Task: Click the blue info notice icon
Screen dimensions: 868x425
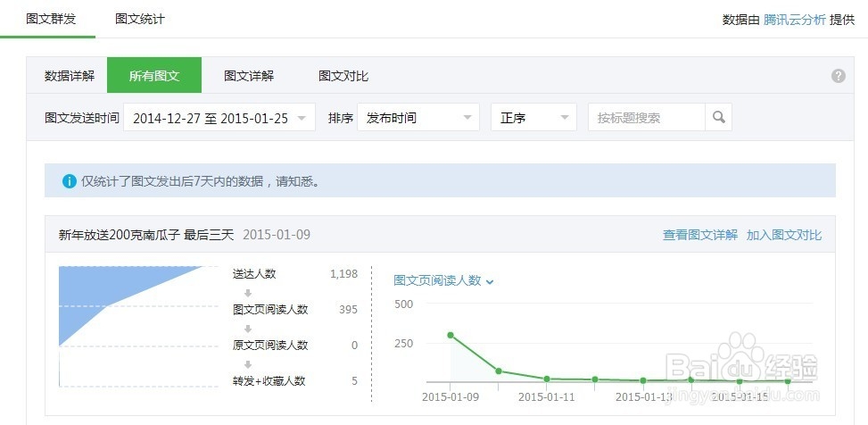Action: tap(69, 181)
